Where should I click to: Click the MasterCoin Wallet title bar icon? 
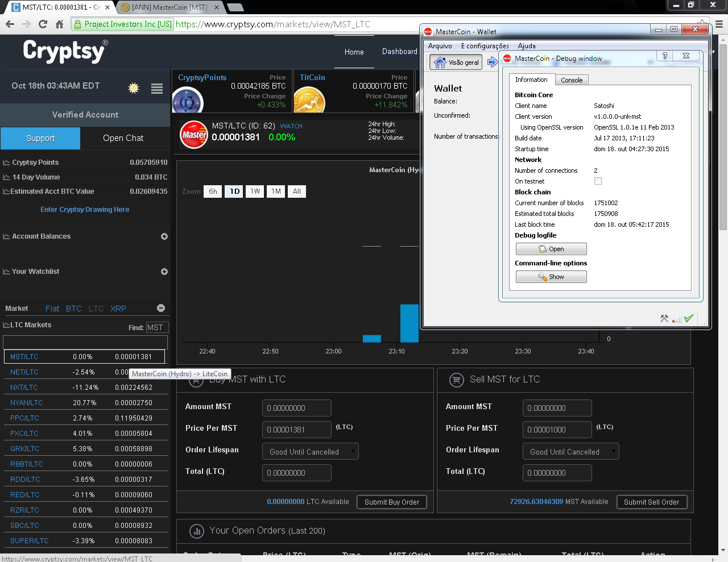point(428,31)
